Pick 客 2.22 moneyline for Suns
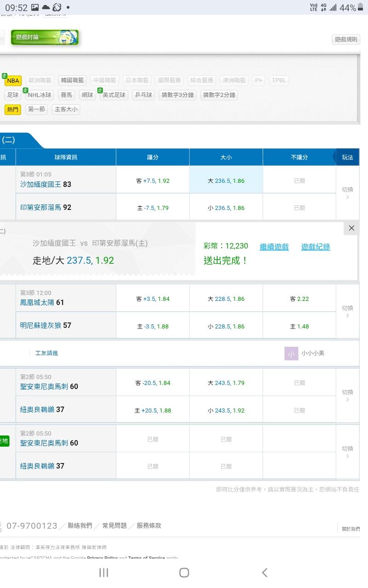 tap(299, 299)
